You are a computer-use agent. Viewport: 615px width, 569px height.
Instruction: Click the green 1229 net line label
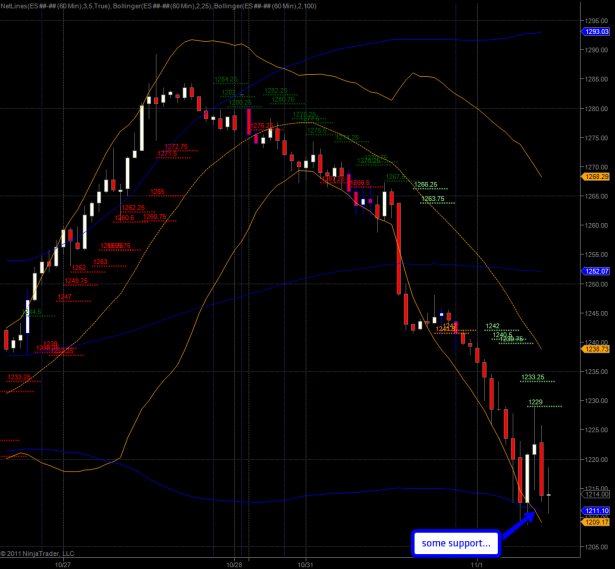pos(535,402)
